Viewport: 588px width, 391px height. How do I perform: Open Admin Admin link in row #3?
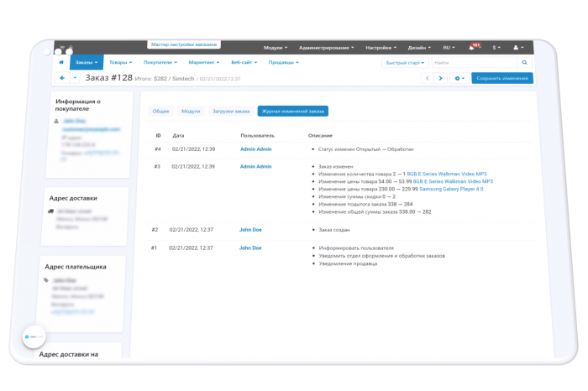point(255,166)
